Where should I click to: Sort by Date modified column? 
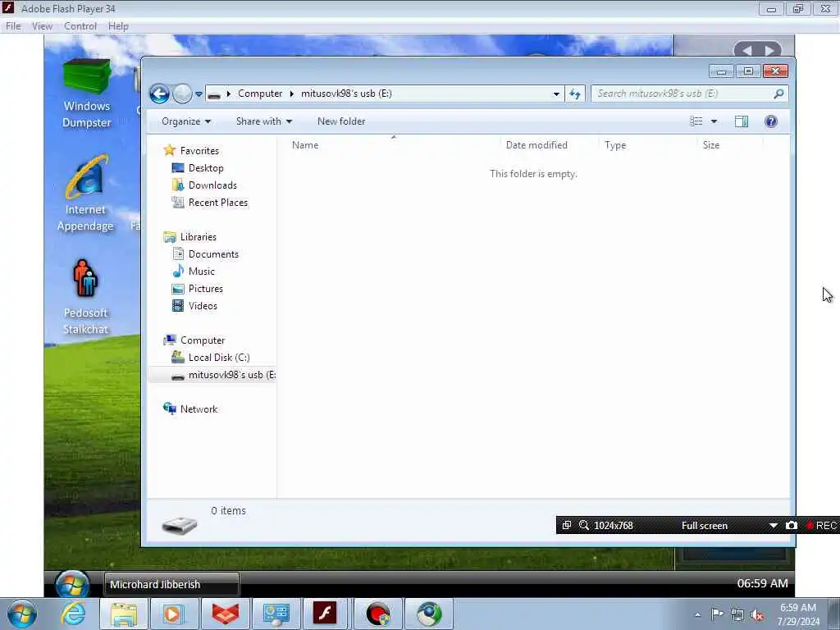click(550, 145)
